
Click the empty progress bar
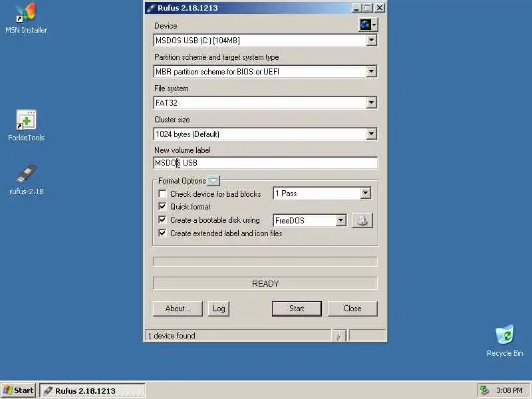click(265, 261)
